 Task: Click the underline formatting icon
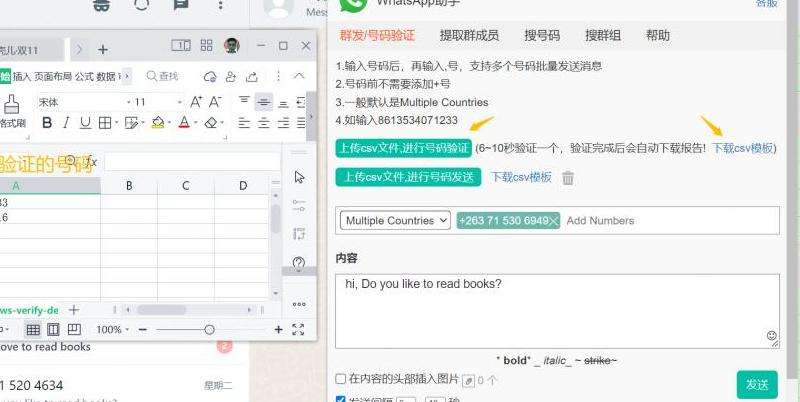click(85, 123)
